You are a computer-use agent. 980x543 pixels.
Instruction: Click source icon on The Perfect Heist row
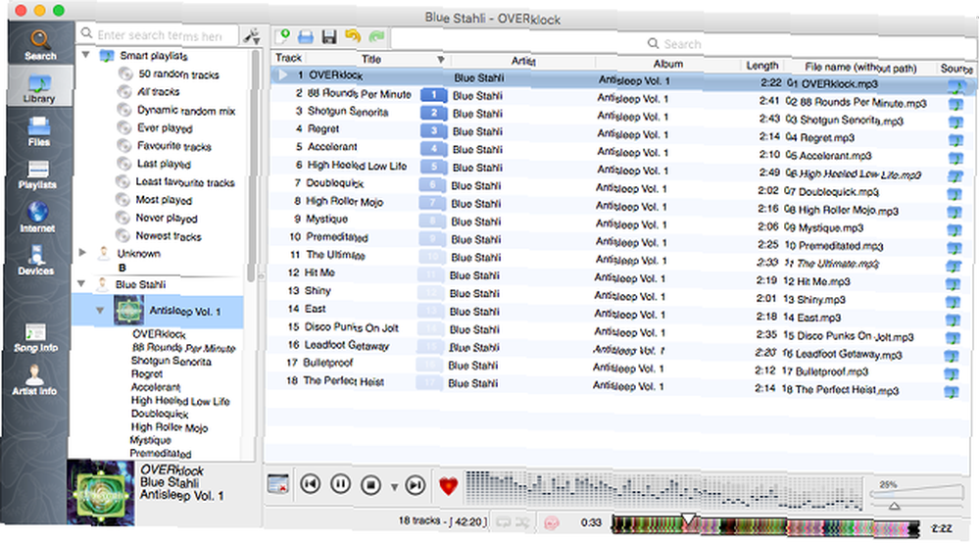point(952,392)
